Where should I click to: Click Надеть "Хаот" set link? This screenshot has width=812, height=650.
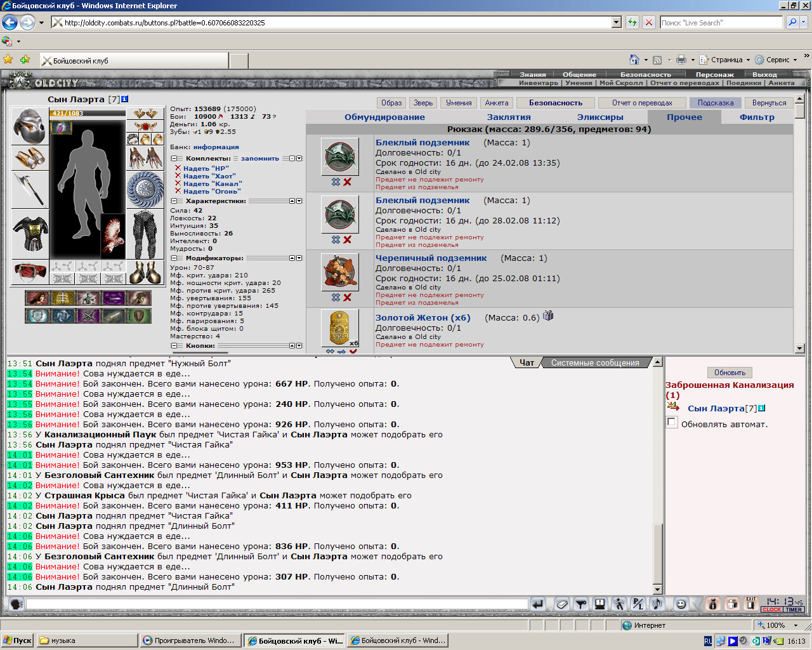209,176
